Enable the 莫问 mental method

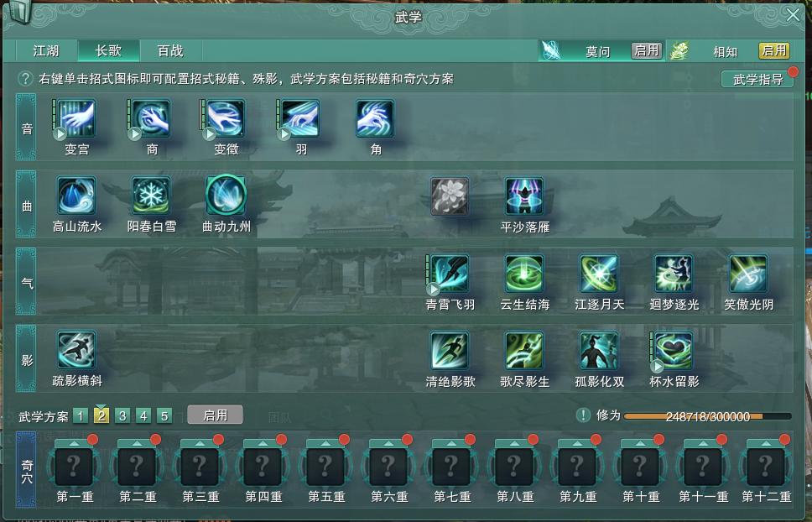click(647, 50)
